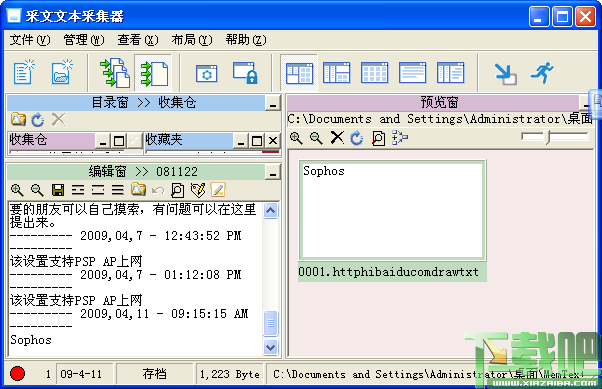Select the 0001.httphibaiducomdrawtxt preview thumbnail
602x389 pixels.
392,221
